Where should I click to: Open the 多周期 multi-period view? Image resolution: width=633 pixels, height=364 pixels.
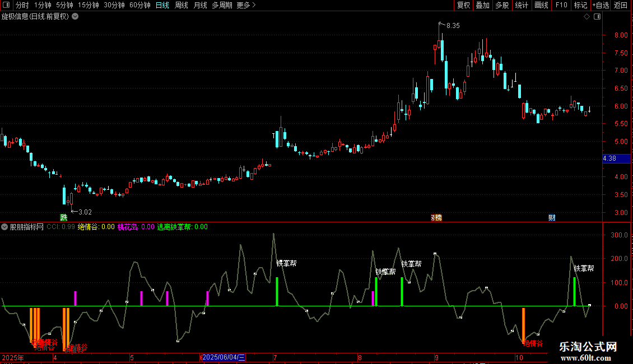[222, 5]
